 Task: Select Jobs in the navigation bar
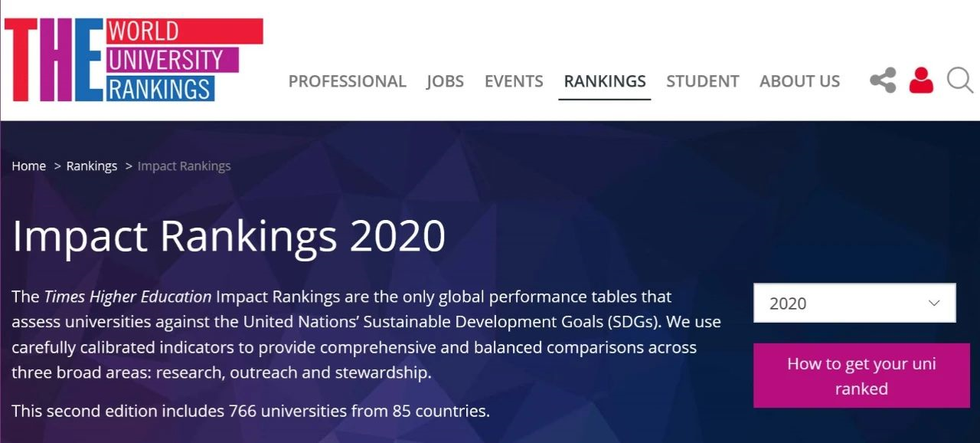[445, 81]
